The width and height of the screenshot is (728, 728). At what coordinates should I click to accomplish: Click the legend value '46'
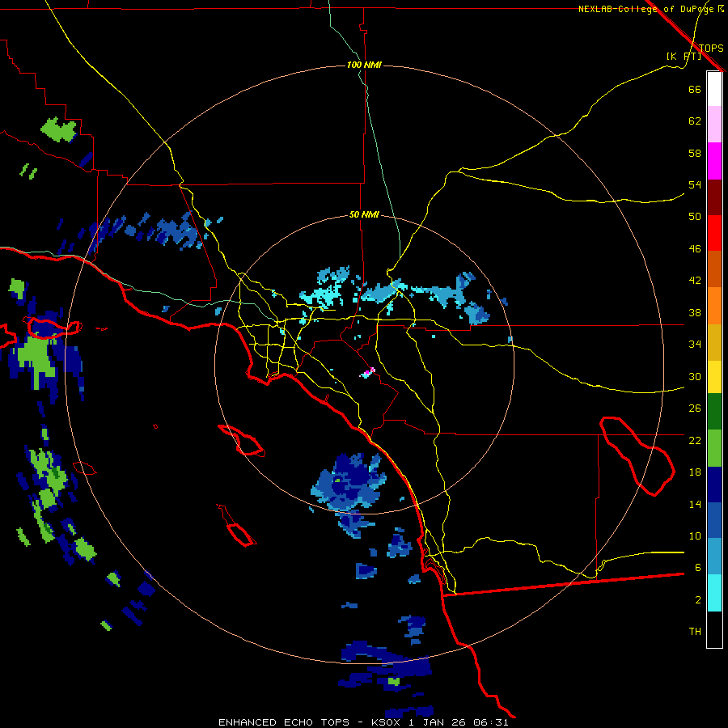coord(695,249)
